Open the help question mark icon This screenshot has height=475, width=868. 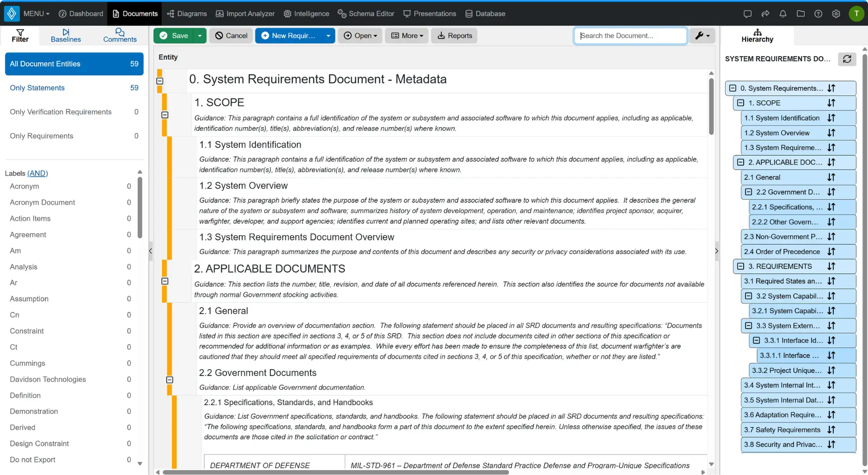click(x=818, y=14)
